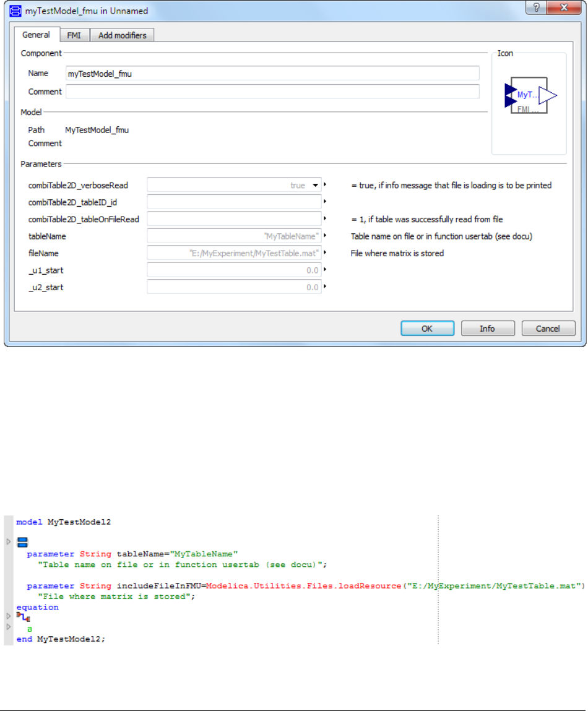588x711 pixels.
Task: Click includeFileInFMU parameter name in code
Action: 159,586
